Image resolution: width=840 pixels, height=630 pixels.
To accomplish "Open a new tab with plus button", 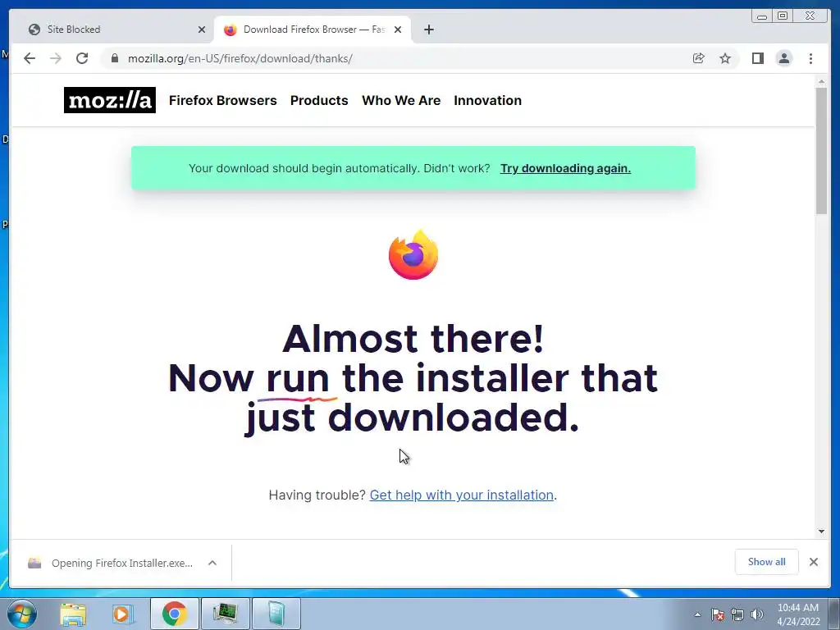I will [x=428, y=30].
